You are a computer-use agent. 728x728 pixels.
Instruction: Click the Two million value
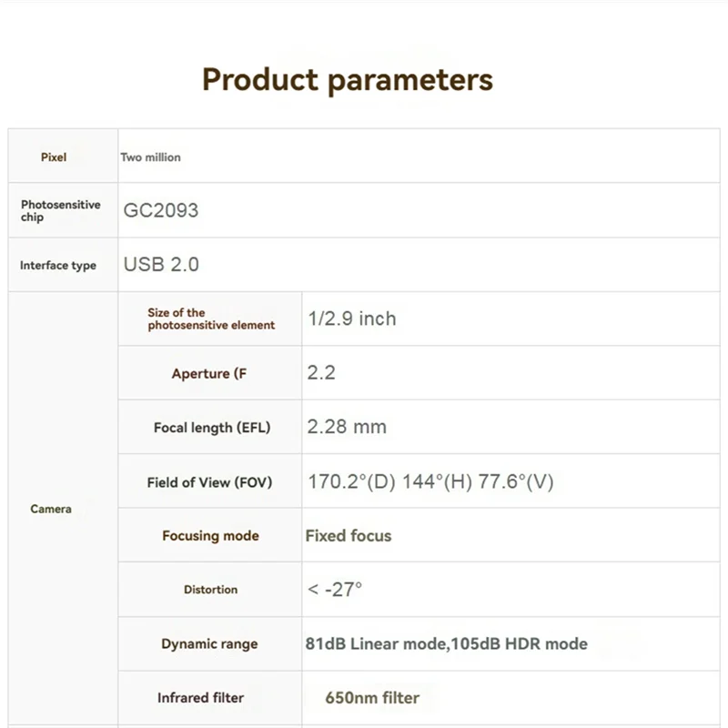(151, 157)
